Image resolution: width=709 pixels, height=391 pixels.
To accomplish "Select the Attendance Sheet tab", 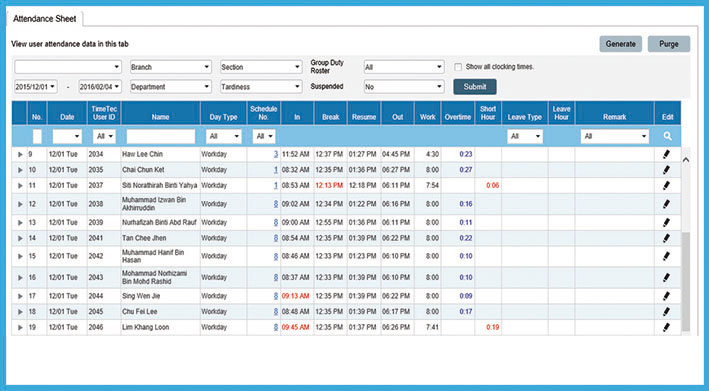I will [44, 19].
